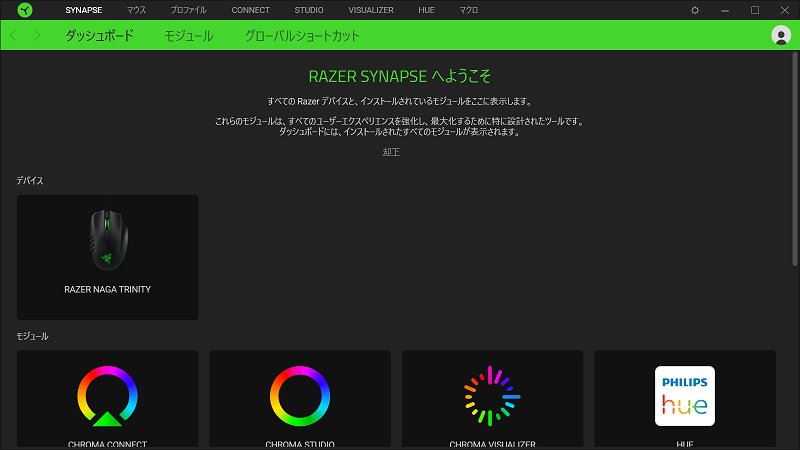
Task: Open the Chroma Visualizer module icon
Action: tap(492, 396)
